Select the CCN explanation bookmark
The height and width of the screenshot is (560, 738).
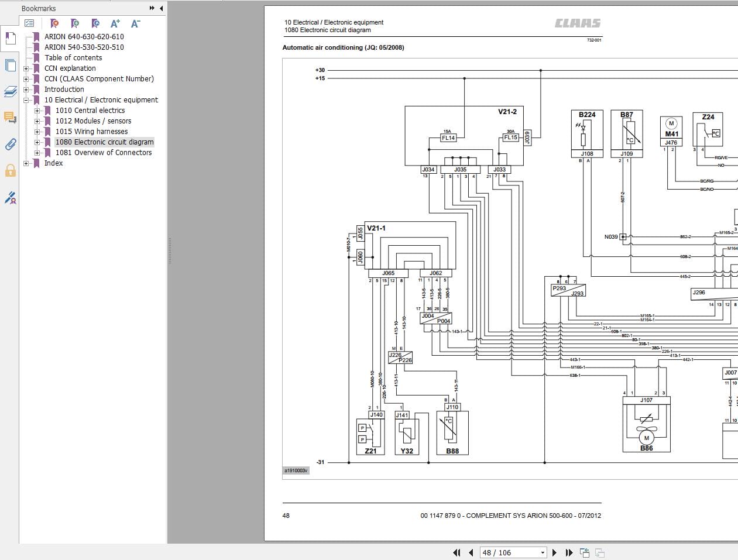pyautogui.click(x=70, y=68)
